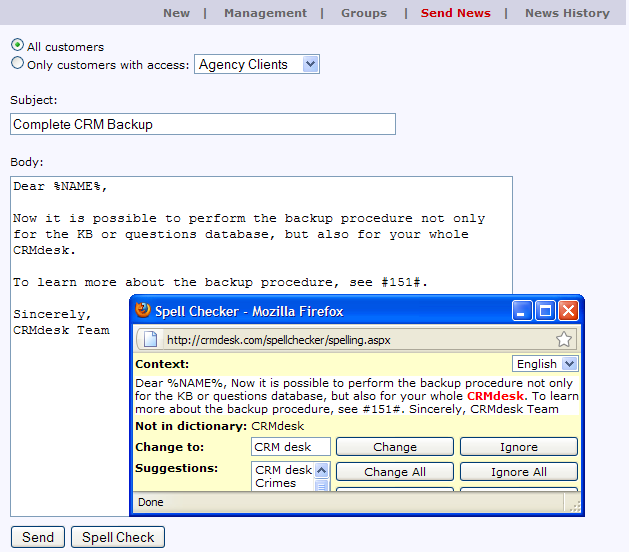Click the Ignore All button

[519, 471]
